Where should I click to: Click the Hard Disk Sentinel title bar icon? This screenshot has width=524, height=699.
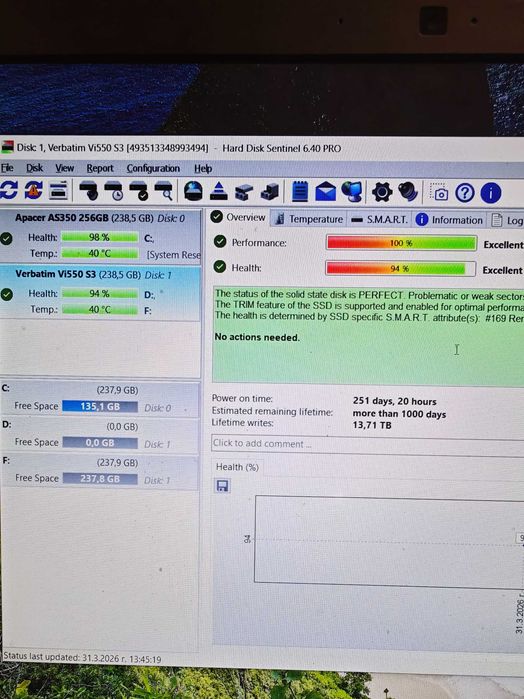(7, 147)
